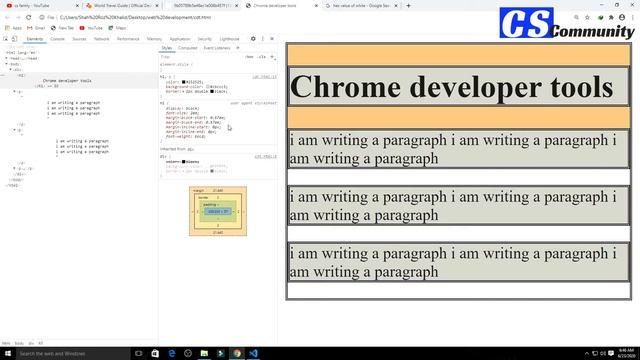Open the Network panel tab

click(101, 39)
